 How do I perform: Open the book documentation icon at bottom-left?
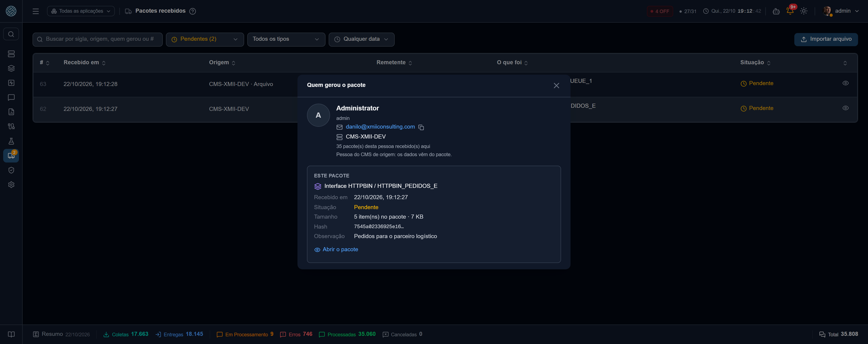pyautogui.click(x=11, y=334)
